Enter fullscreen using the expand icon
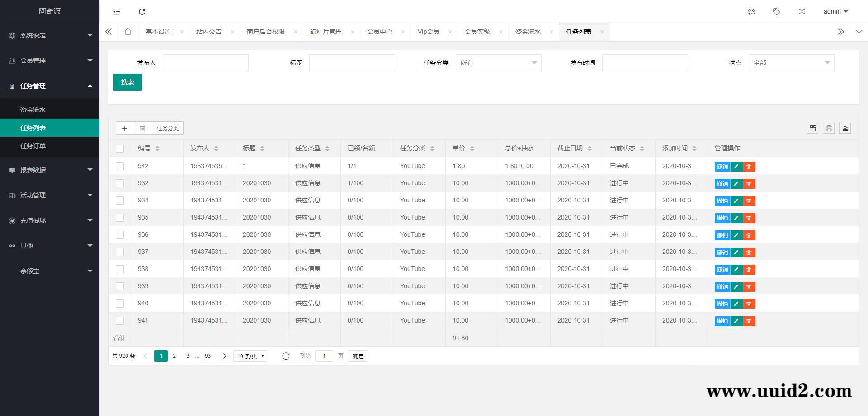Image resolution: width=868 pixels, height=416 pixels. pyautogui.click(x=802, y=12)
